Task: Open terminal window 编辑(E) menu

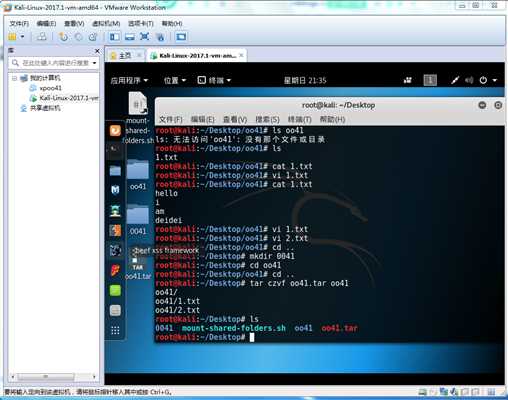Action: pyautogui.click(x=203, y=119)
